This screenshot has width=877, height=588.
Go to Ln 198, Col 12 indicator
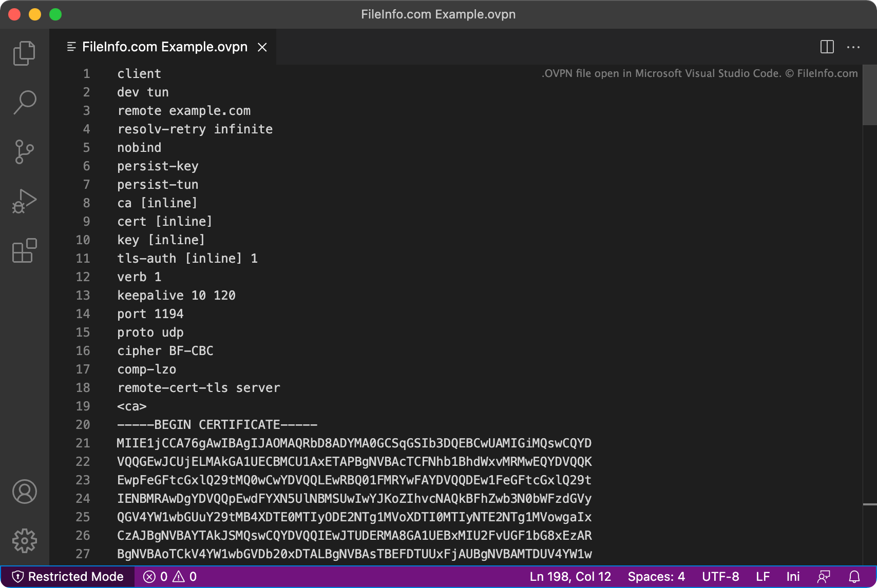pyautogui.click(x=570, y=576)
